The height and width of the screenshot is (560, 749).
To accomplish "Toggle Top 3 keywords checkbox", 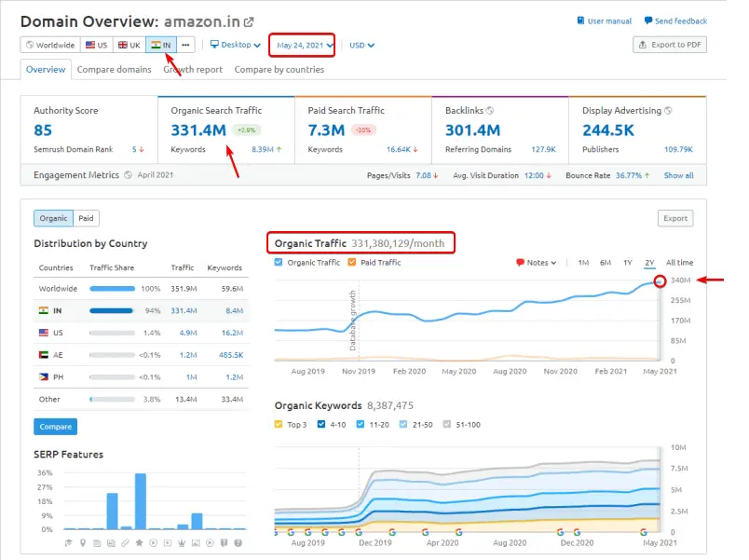I will click(x=279, y=424).
